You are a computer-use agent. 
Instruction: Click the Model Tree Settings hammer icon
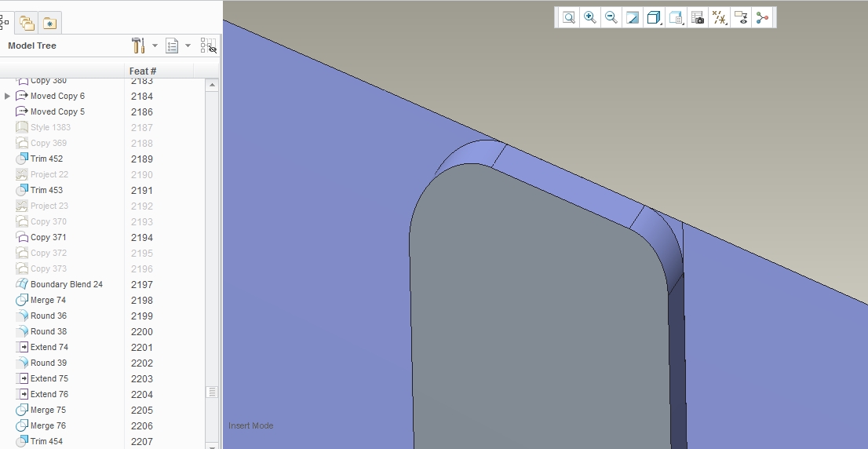[x=138, y=46]
